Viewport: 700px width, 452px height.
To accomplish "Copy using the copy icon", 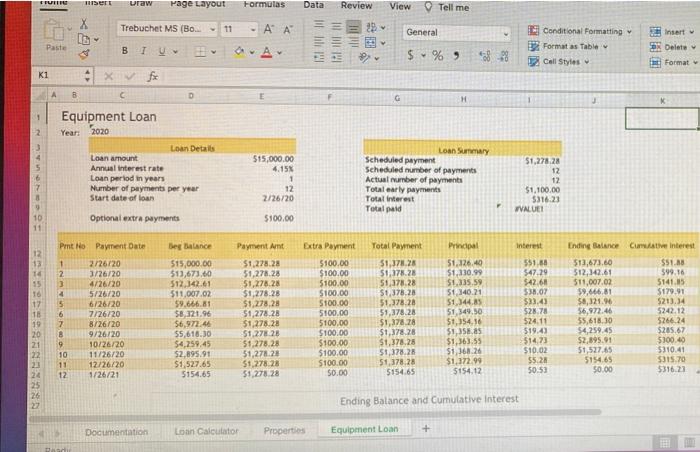I will point(83,39).
